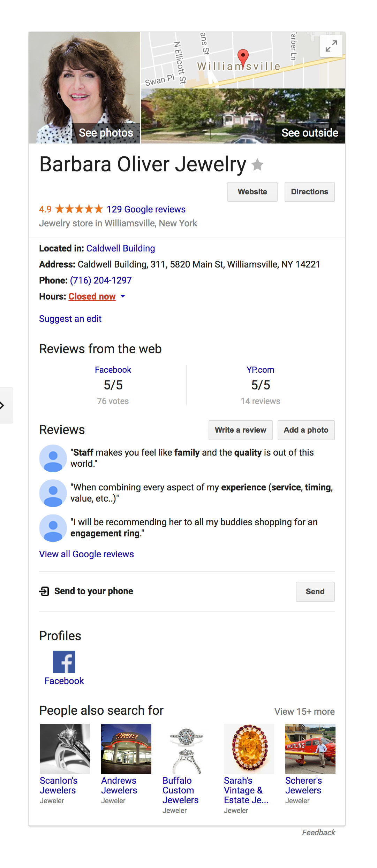Screen dimensions: 377x868
Task: Click the Swan Pl street label on the map
Action: click(x=160, y=80)
